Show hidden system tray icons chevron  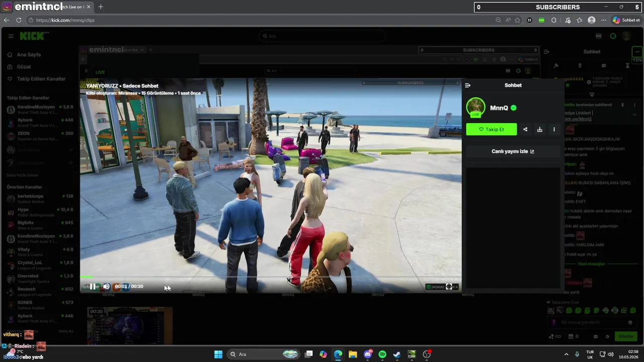point(566,354)
